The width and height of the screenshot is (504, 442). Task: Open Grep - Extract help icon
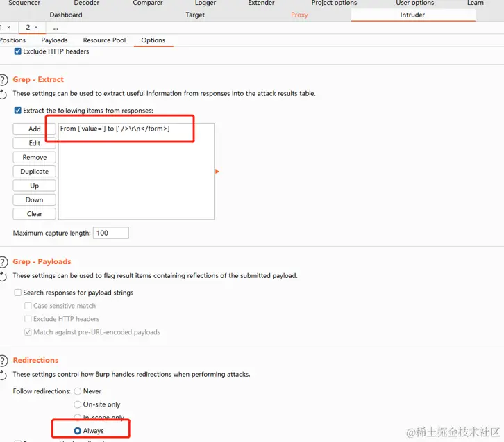coord(3,80)
